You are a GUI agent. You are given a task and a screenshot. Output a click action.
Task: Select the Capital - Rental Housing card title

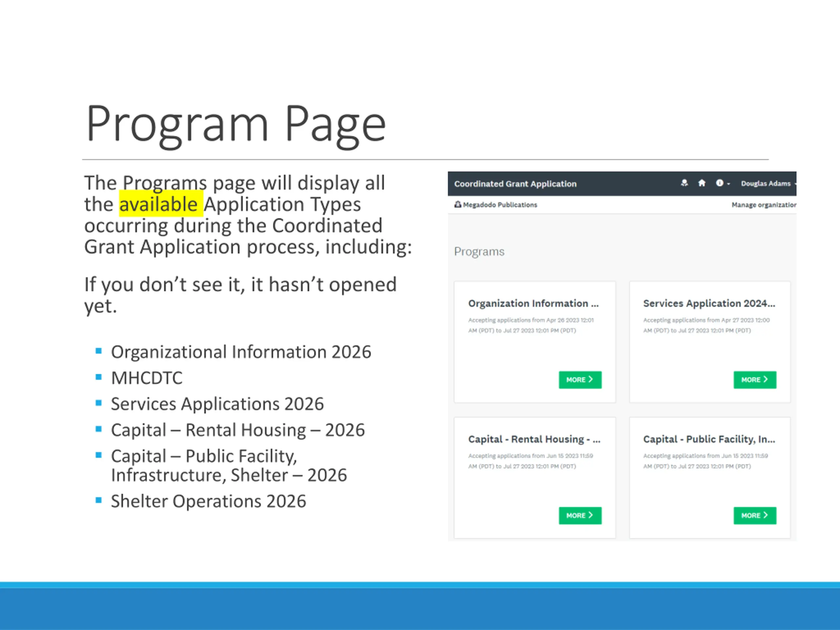click(534, 439)
